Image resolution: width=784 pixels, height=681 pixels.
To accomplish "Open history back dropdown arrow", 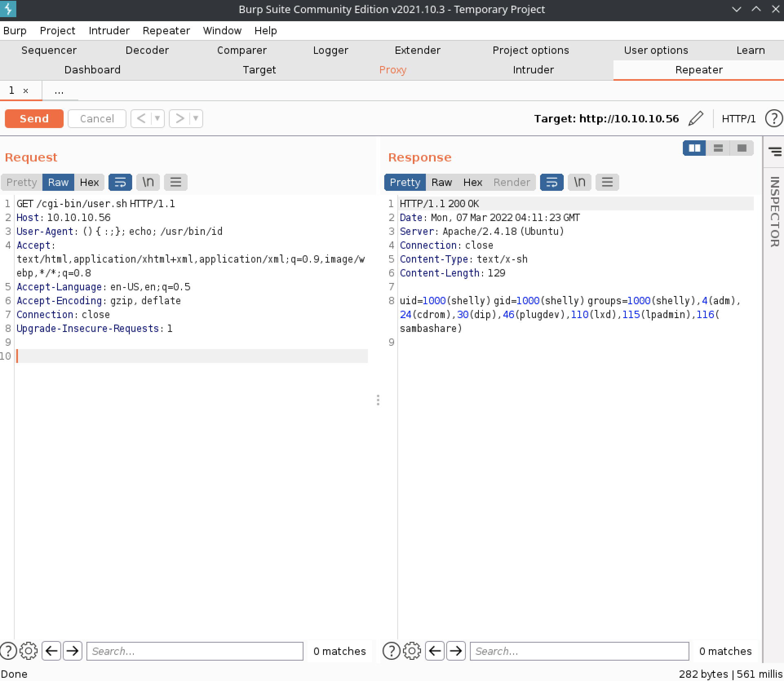I will pyautogui.click(x=157, y=119).
